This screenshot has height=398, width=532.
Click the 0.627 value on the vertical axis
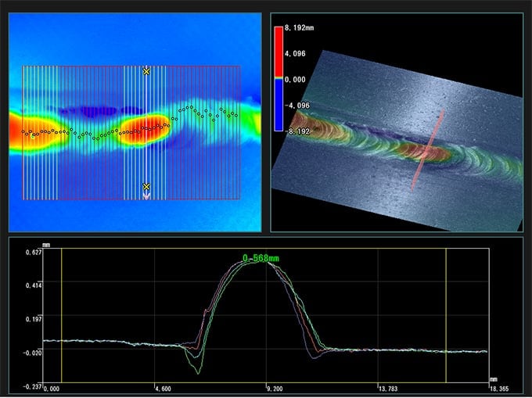(x=32, y=253)
